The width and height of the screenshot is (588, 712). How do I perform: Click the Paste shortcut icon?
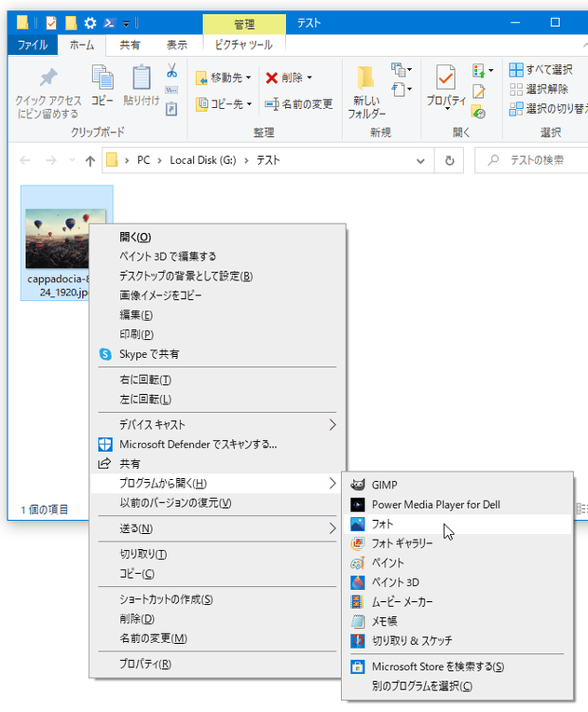click(x=171, y=109)
